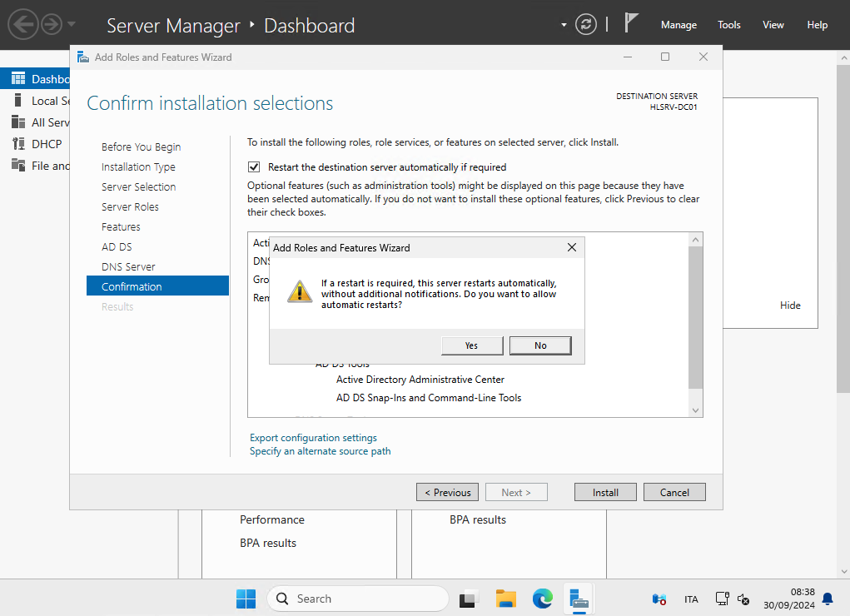Toggle restart destination server automatically checkbox

[255, 167]
